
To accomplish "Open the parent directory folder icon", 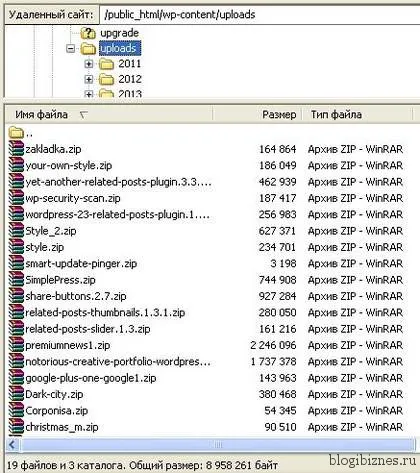I will click(16, 133).
